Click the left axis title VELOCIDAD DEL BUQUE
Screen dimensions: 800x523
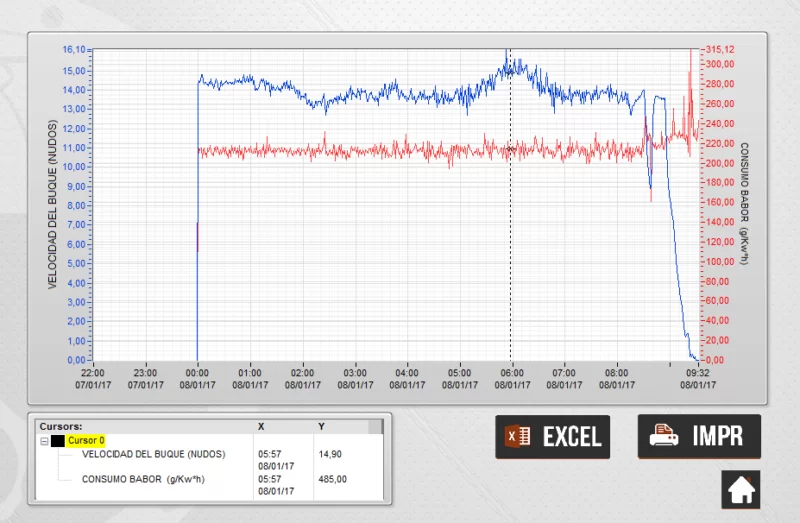point(52,205)
